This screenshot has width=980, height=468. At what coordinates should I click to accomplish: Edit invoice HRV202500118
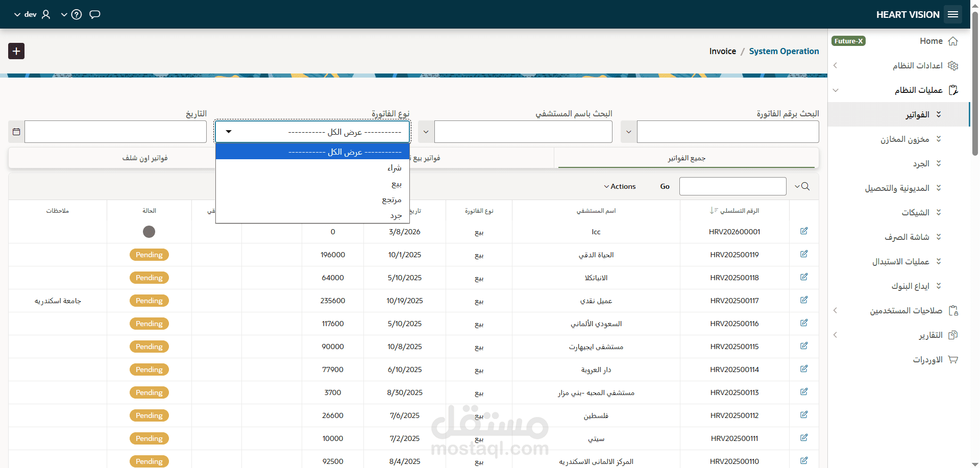pyautogui.click(x=804, y=277)
